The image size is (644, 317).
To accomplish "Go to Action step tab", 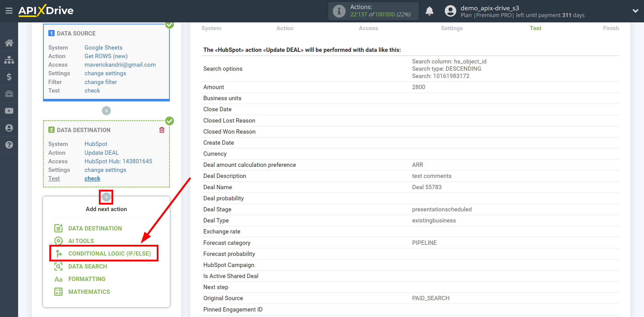I will pyautogui.click(x=285, y=28).
